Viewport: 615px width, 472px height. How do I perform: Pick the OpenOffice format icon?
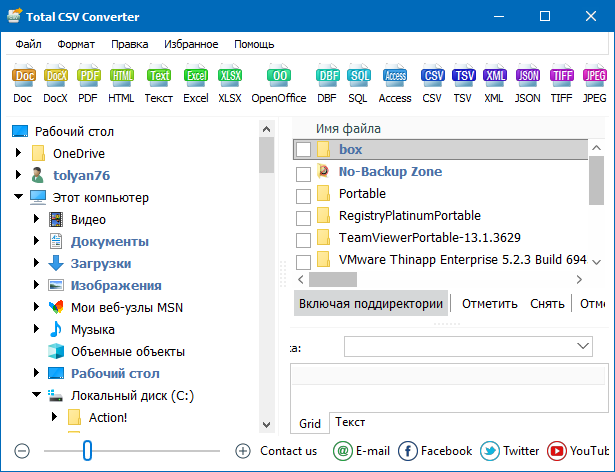tap(278, 76)
